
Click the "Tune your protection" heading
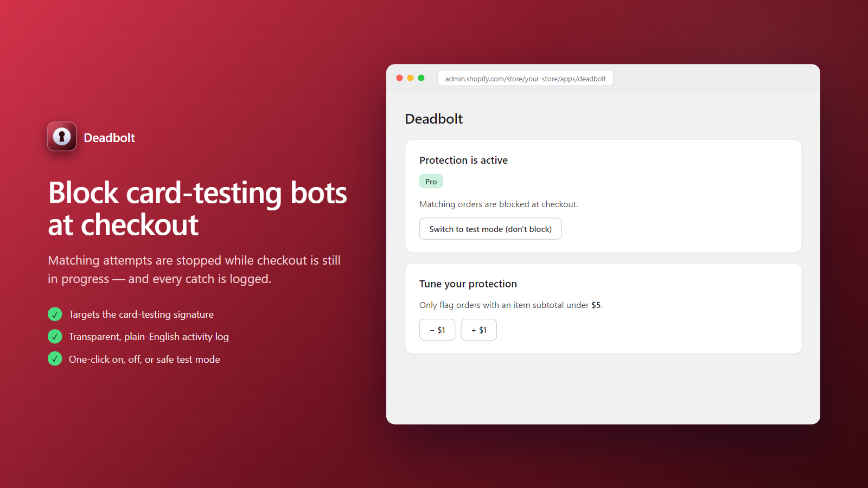468,284
